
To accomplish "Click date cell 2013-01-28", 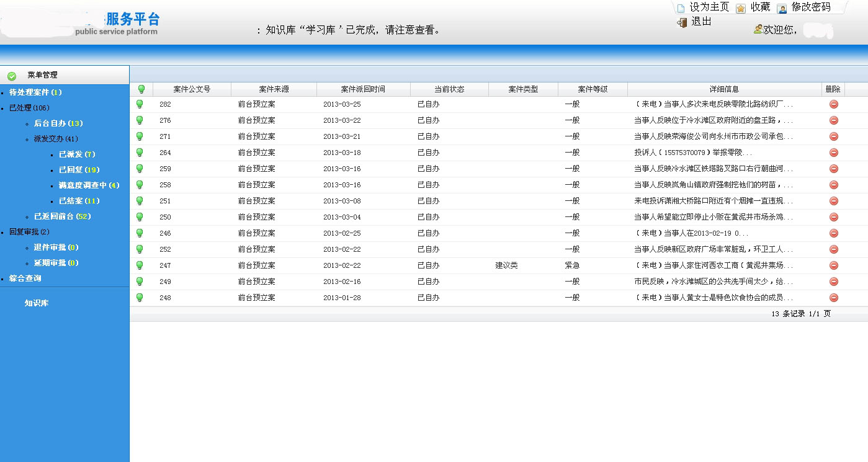I will click(342, 298).
